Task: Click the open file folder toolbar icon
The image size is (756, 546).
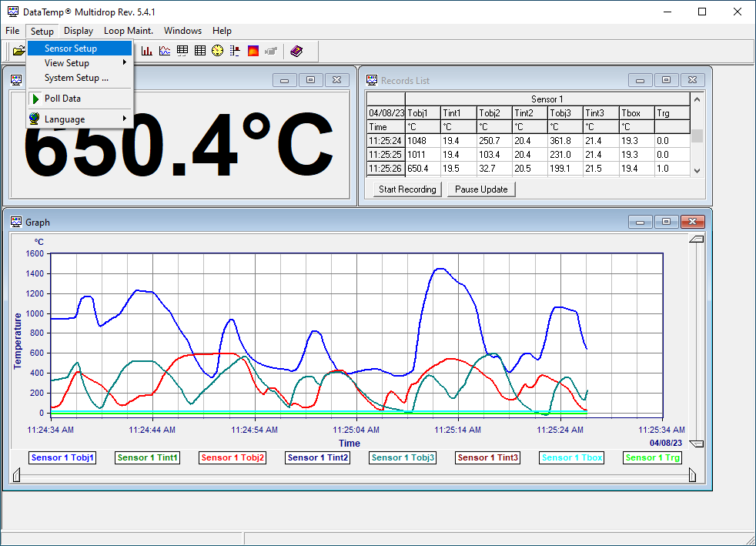Action: pos(18,51)
